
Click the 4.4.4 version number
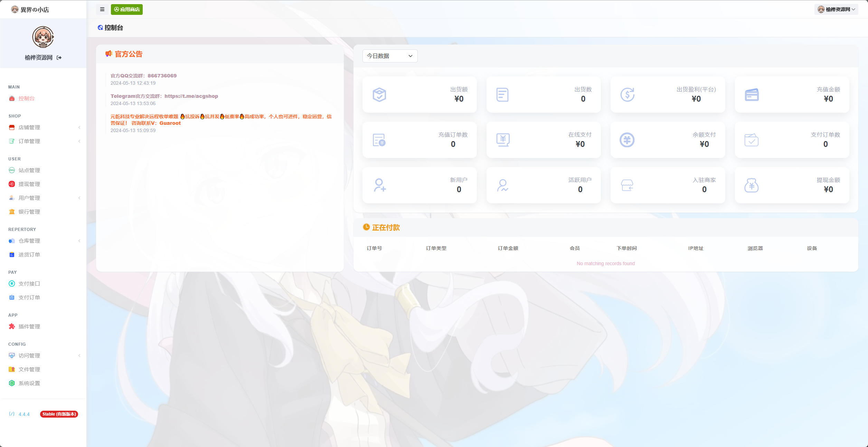(x=24, y=414)
